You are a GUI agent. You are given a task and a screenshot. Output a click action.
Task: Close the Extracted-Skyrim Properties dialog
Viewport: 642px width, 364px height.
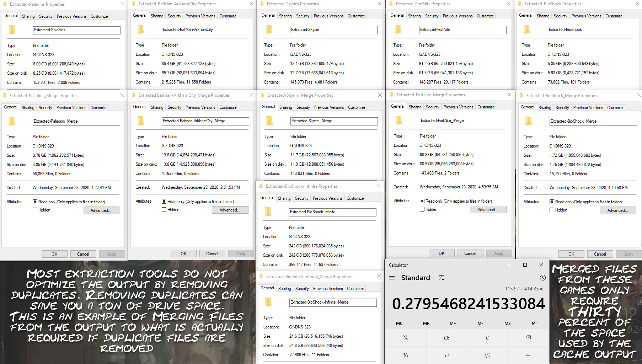[x=379, y=4]
